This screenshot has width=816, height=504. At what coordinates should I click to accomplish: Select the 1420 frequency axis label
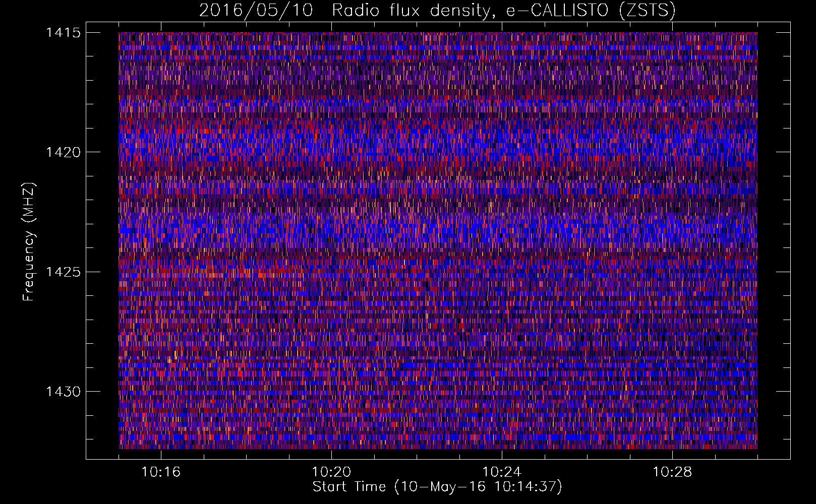(64, 152)
